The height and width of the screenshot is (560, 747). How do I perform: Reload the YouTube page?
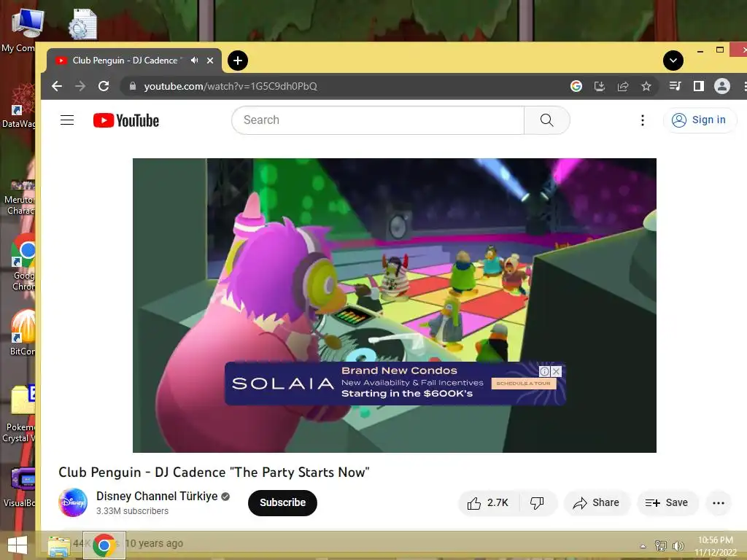pos(104,86)
